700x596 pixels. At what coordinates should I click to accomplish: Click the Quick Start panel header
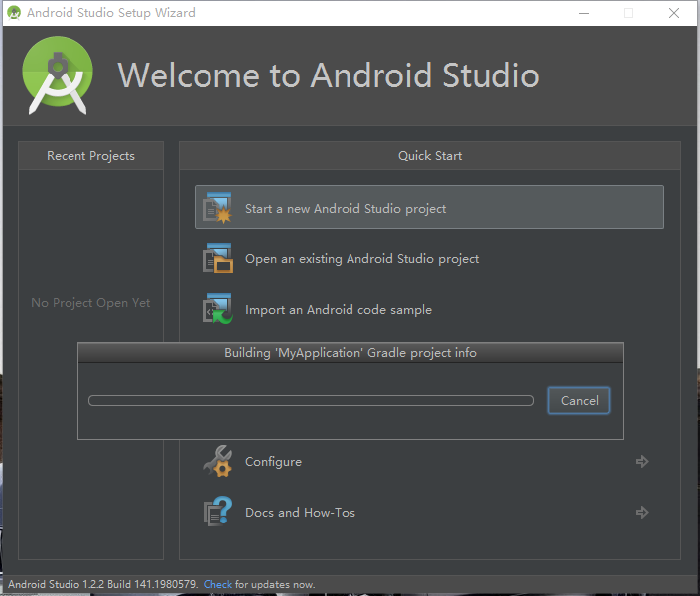(x=430, y=156)
